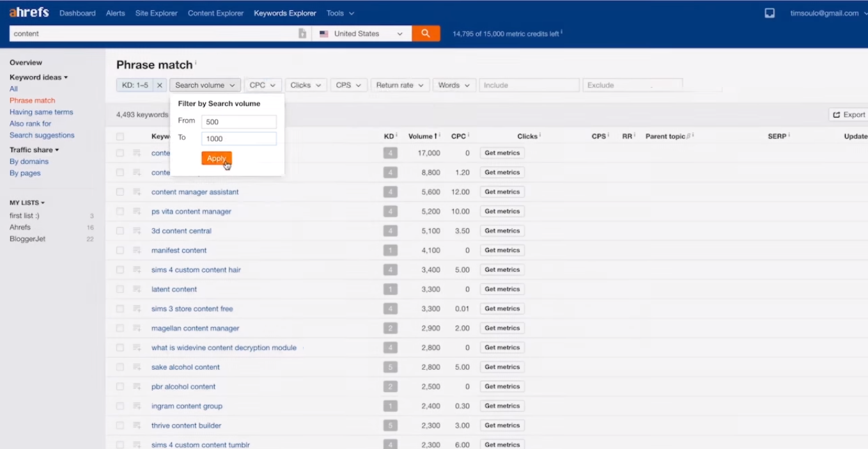Select the checkbox for 3d content central
Screen dimensions: 868x449
tap(120, 231)
